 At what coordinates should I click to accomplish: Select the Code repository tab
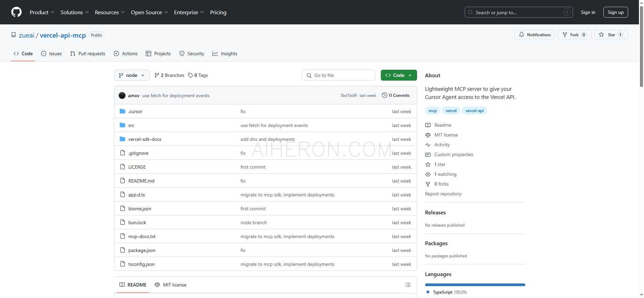(23, 54)
